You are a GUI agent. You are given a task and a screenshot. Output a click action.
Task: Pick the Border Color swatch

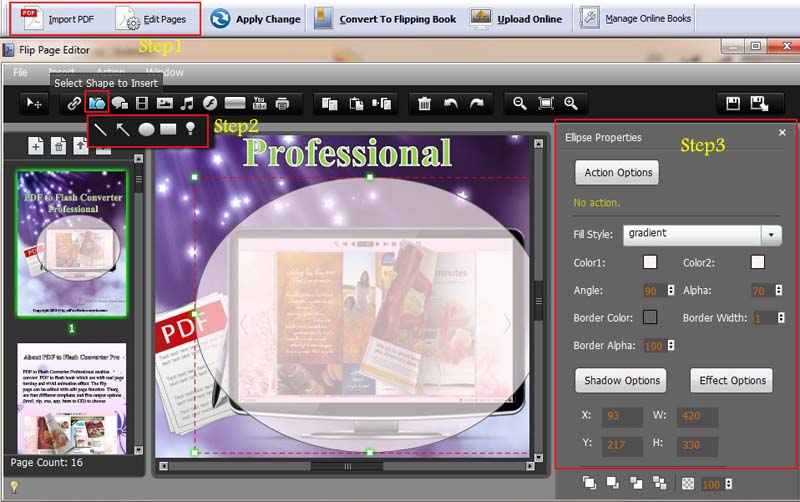(x=650, y=317)
